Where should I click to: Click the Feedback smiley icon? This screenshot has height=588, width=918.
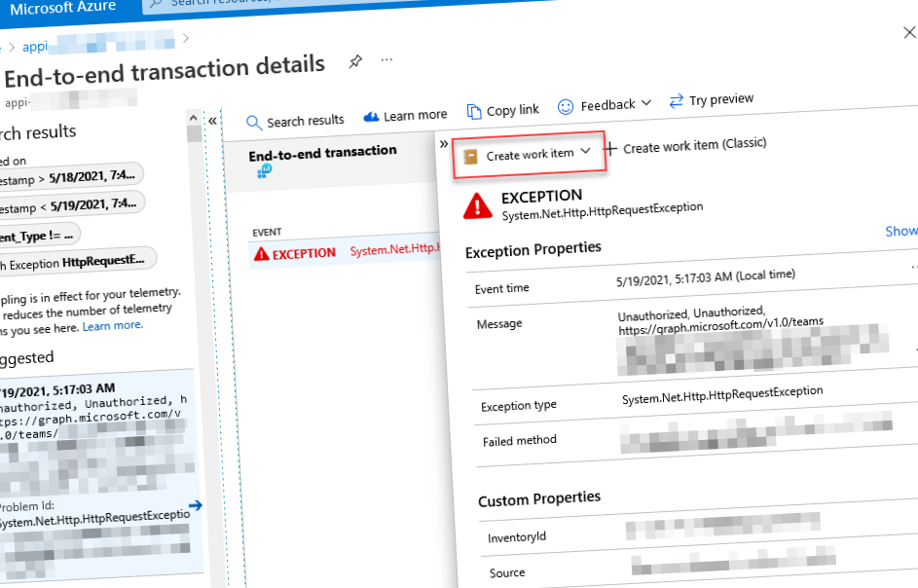(565, 104)
